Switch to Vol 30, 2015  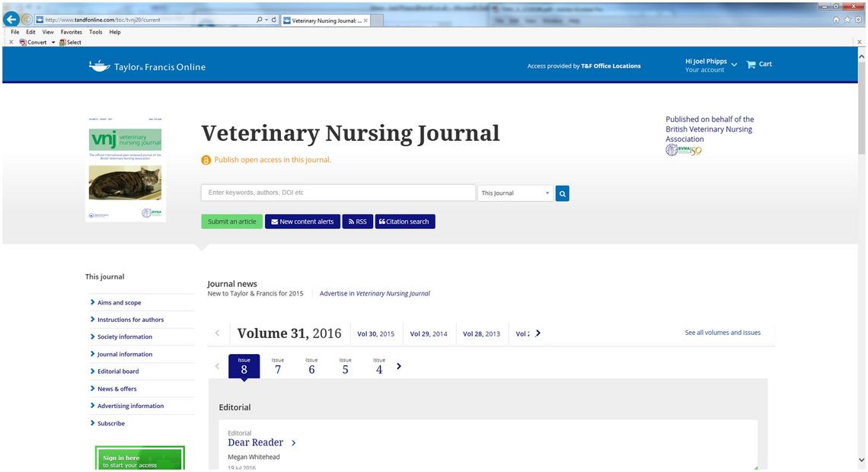point(376,333)
